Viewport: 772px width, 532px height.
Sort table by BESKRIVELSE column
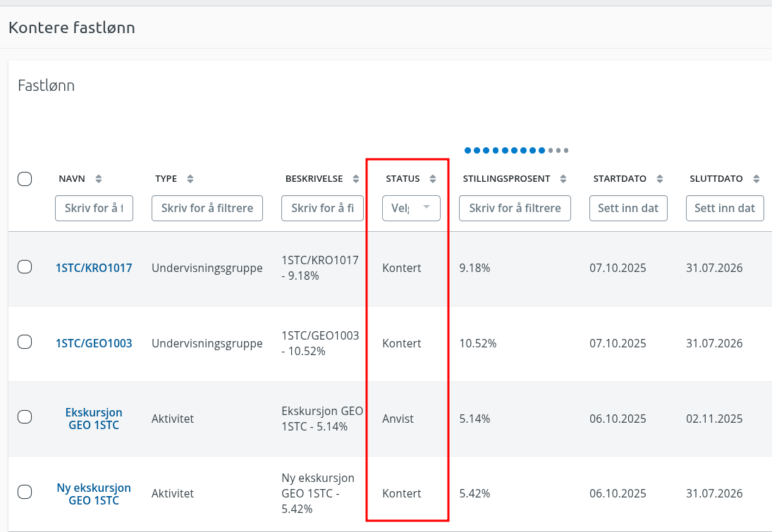pyautogui.click(x=356, y=179)
